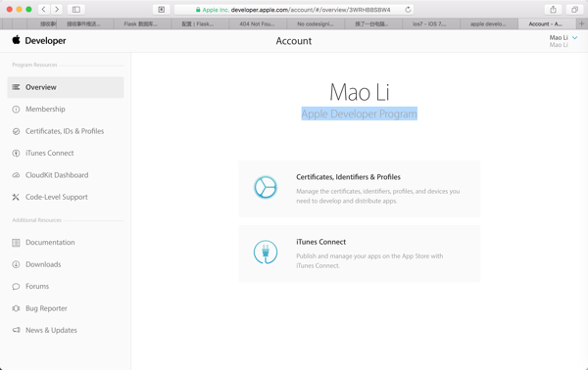Show all tabs button in Safari

(x=574, y=10)
